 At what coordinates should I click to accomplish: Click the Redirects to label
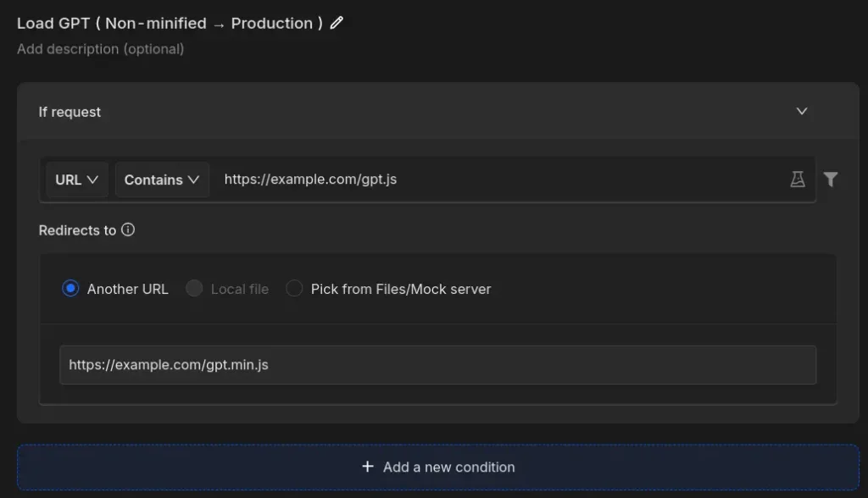77,230
